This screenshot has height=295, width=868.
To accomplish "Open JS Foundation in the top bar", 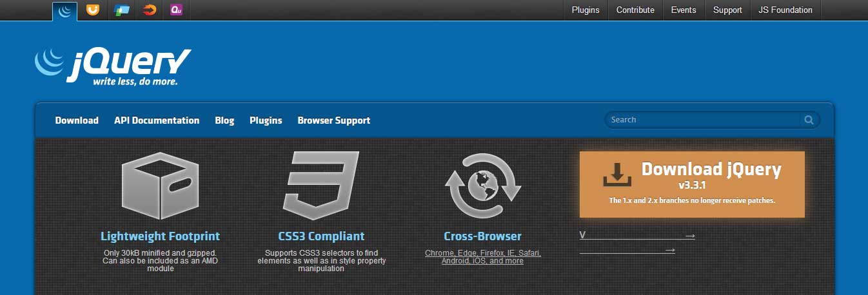I will tap(785, 10).
